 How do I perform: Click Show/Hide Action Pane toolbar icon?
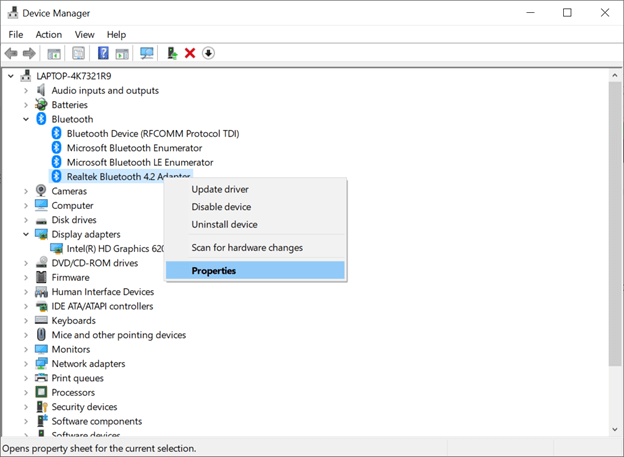pyautogui.click(x=122, y=53)
